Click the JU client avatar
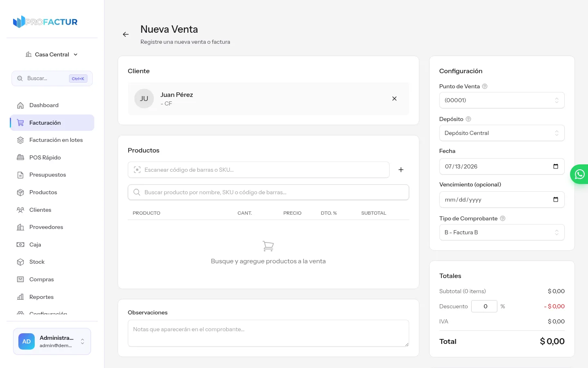Viewport: 588px width, 368px height. pos(144,99)
